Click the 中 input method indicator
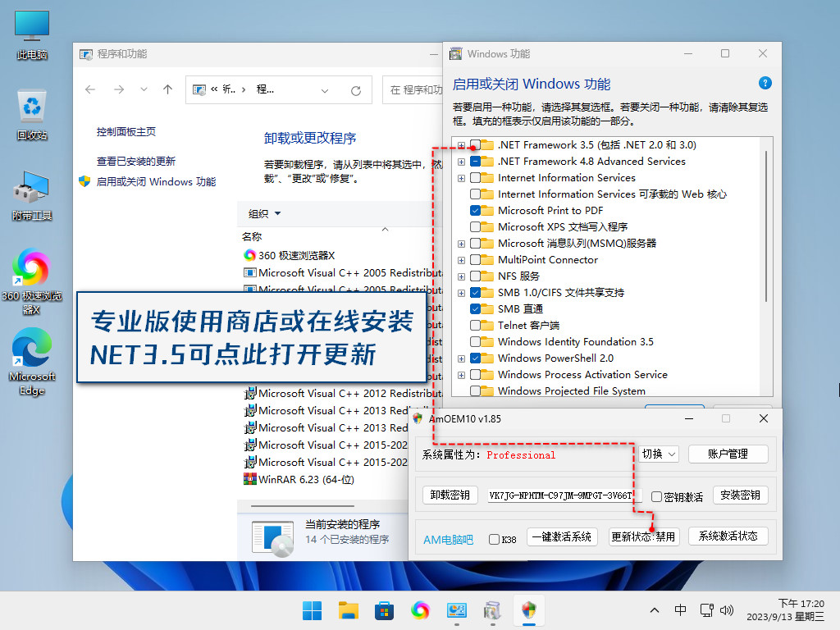Screen dimensions: 840x630 (680, 610)
